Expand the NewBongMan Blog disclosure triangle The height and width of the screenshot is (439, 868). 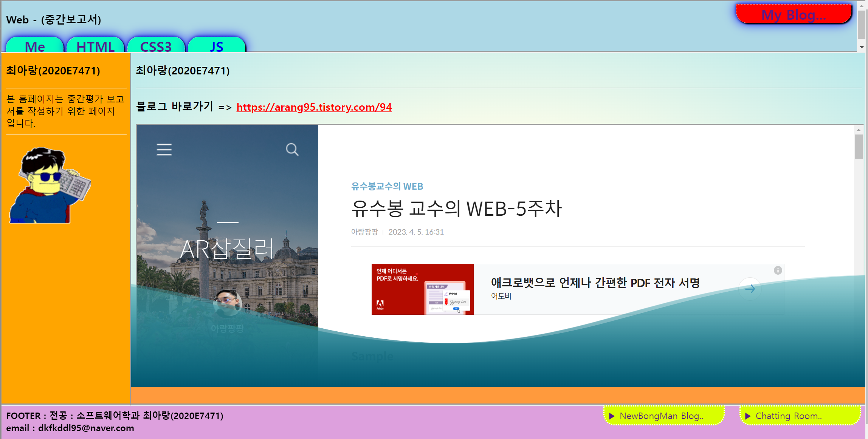pyautogui.click(x=612, y=416)
